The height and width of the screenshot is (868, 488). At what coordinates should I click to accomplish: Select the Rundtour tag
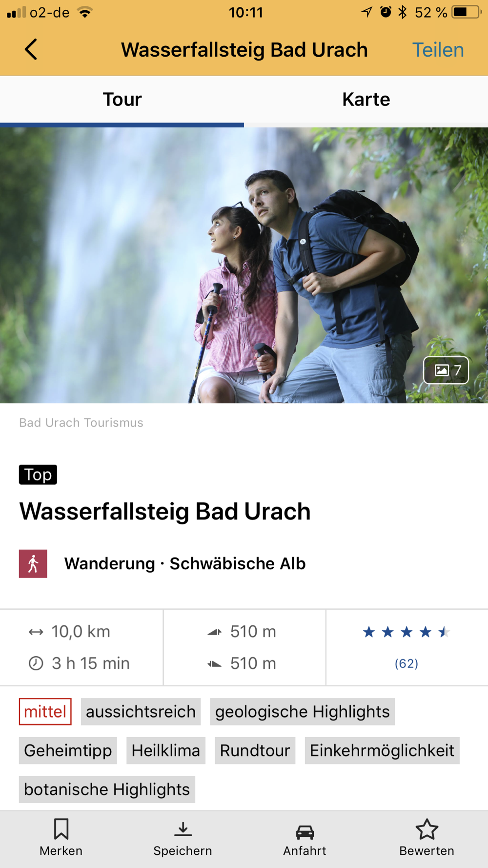[255, 750]
